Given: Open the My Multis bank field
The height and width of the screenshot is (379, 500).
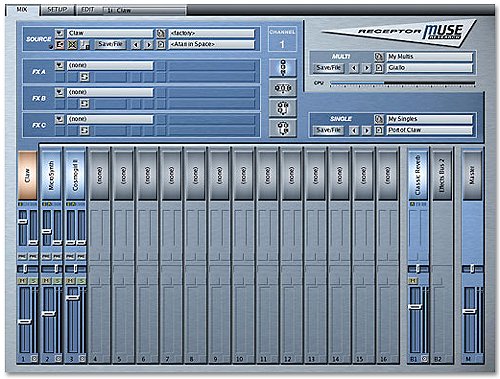Looking at the screenshot, I should (430, 57).
